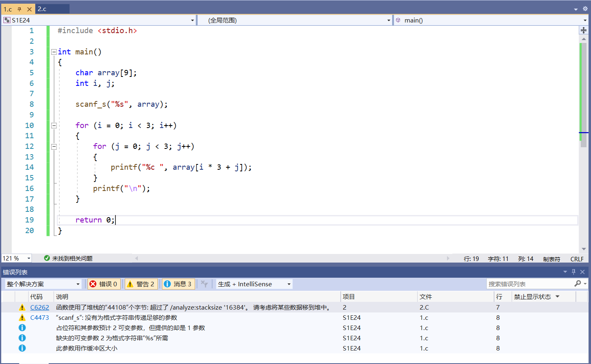
Task: Click the clear filters icon
Action: (x=204, y=284)
